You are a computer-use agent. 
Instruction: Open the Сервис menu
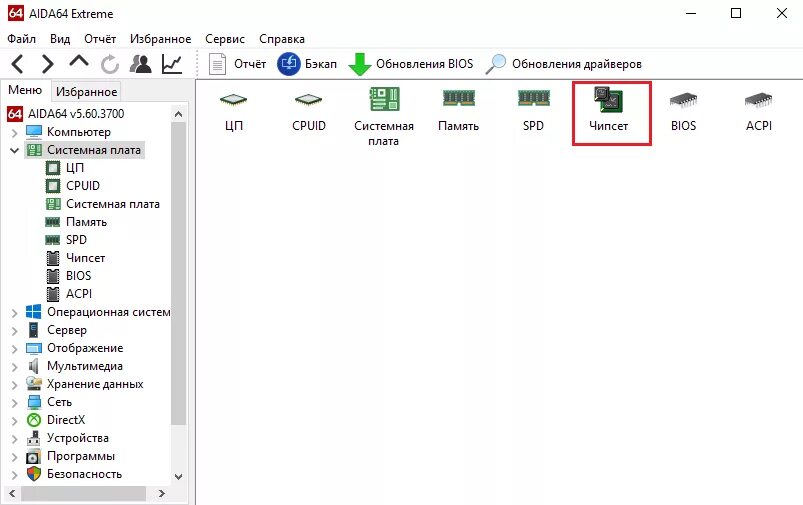(225, 39)
